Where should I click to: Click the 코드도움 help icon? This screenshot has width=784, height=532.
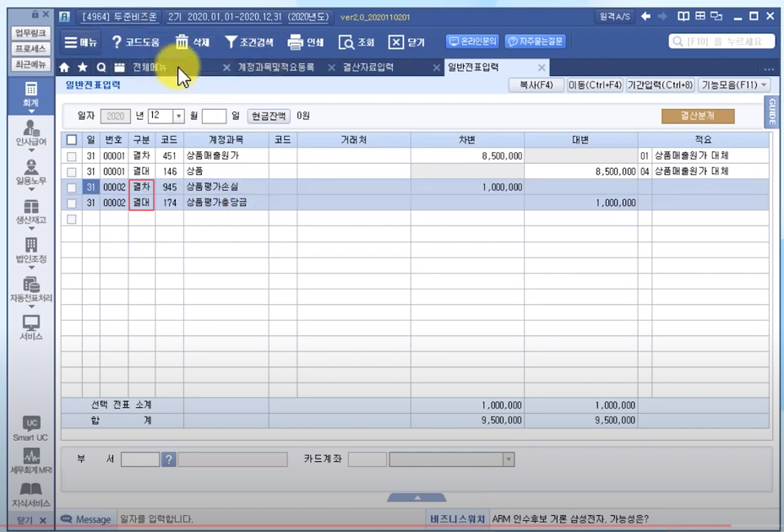(x=117, y=42)
